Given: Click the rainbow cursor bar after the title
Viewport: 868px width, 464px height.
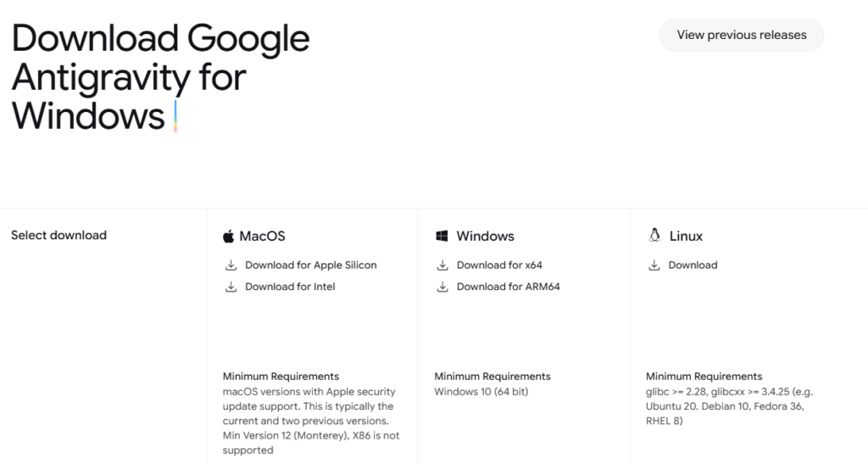Looking at the screenshot, I should click(x=175, y=116).
